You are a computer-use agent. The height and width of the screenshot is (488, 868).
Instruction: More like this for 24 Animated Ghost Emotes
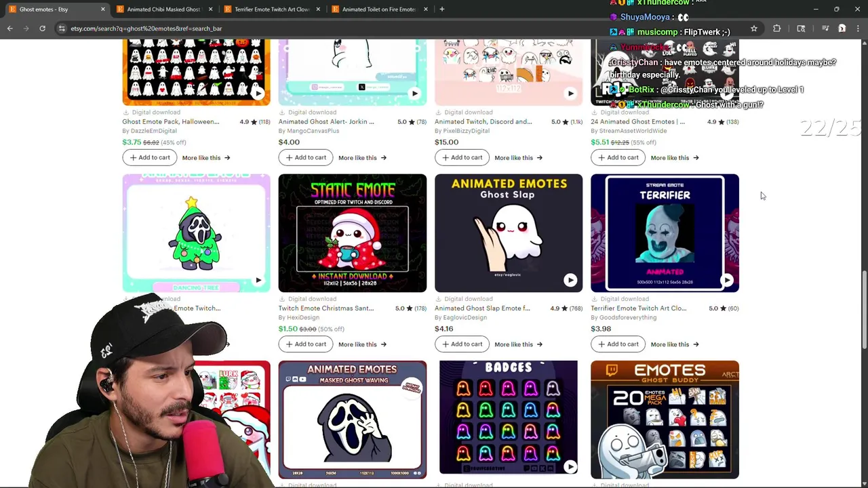(675, 158)
